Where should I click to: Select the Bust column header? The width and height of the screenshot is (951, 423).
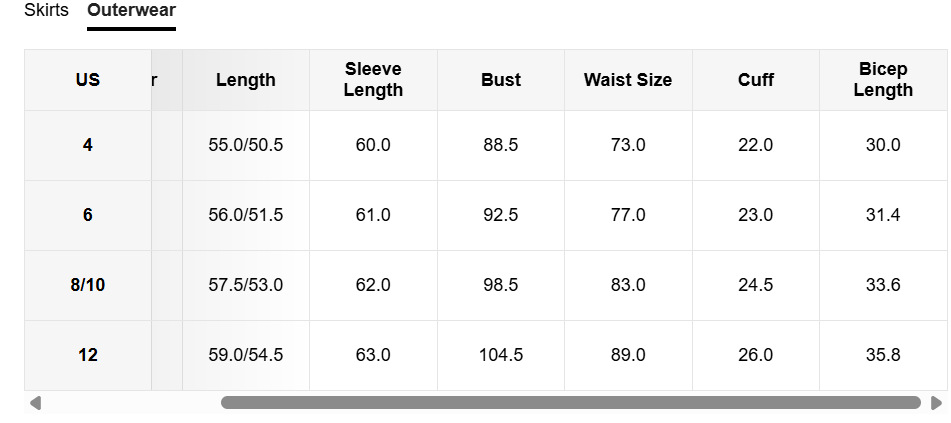[x=501, y=80]
